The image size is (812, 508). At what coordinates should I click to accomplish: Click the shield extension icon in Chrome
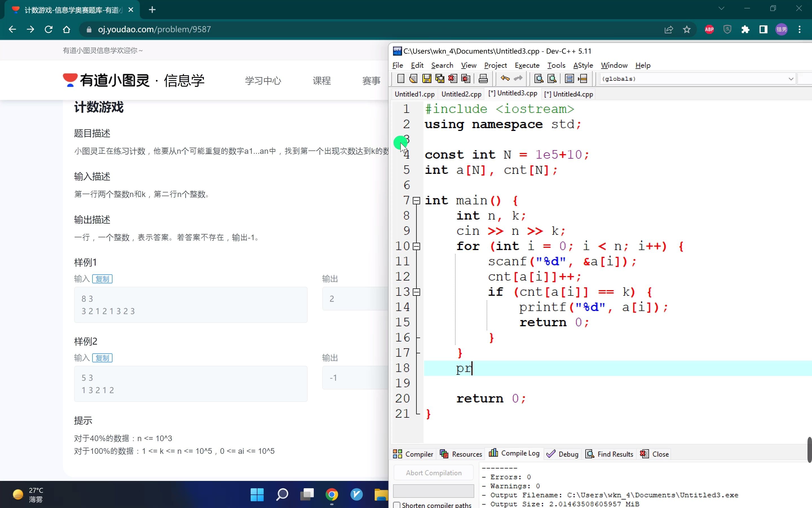pyautogui.click(x=727, y=30)
